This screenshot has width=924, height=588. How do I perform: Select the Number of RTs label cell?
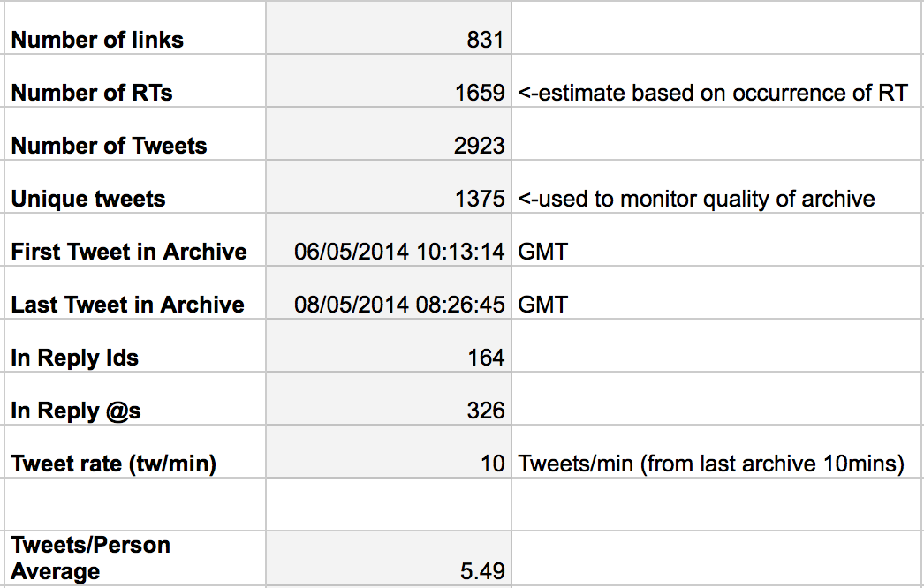click(x=135, y=80)
